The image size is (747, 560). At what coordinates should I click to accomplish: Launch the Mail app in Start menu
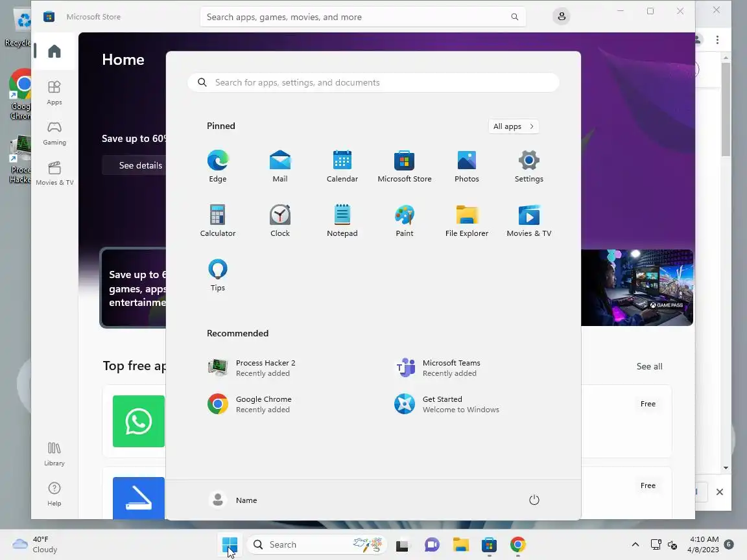coord(280,166)
